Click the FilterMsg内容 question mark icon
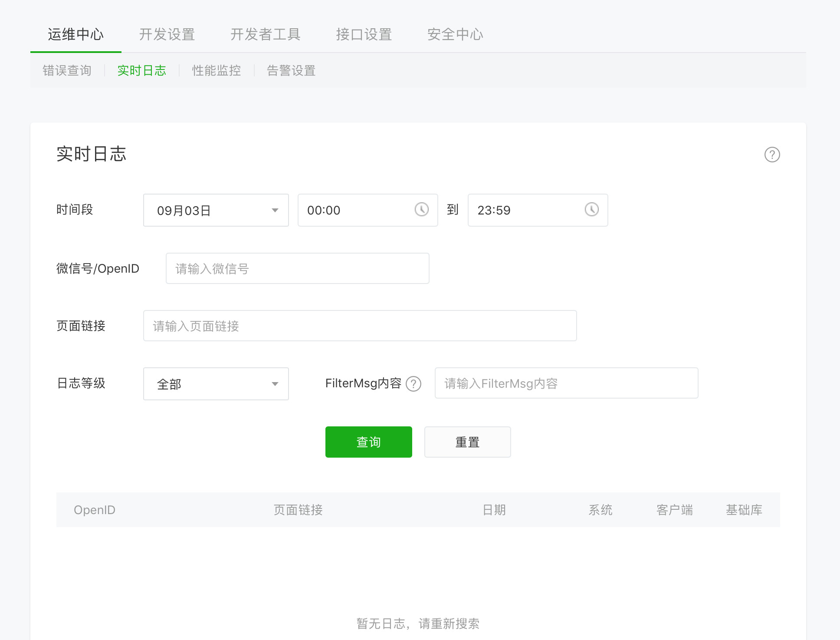The image size is (840, 640). 413,384
